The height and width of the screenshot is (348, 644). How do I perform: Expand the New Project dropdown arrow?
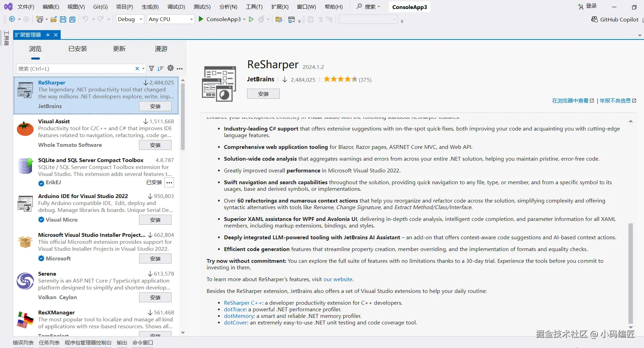tap(46, 19)
